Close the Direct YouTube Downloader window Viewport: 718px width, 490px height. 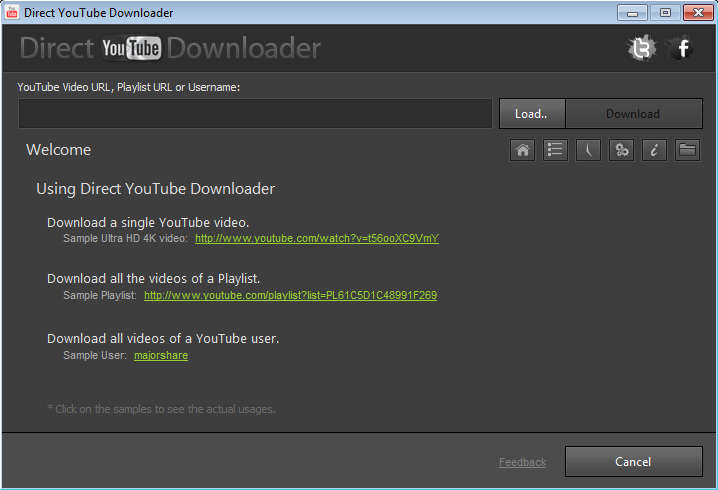698,12
